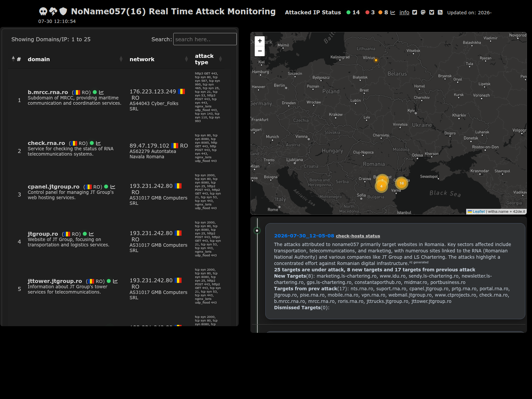Open the cpanel.jtgroup.ro domain entry
The image size is (532, 399).
pyautogui.click(x=54, y=187)
